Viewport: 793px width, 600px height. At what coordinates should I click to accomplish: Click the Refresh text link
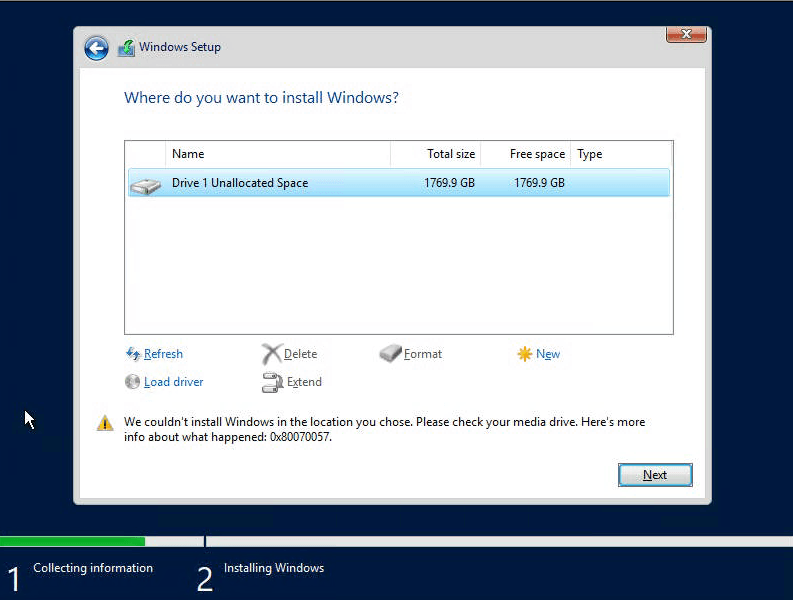pos(163,354)
